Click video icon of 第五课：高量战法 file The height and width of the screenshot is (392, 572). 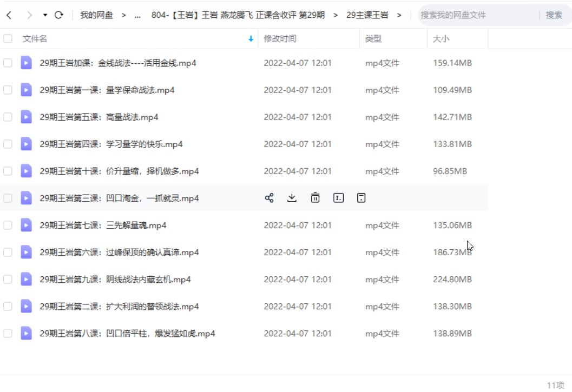[26, 117]
